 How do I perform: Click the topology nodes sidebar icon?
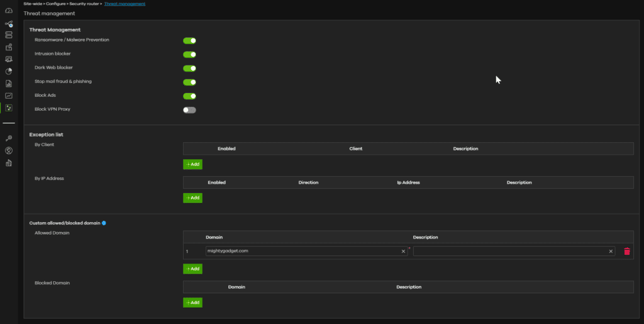(x=9, y=23)
